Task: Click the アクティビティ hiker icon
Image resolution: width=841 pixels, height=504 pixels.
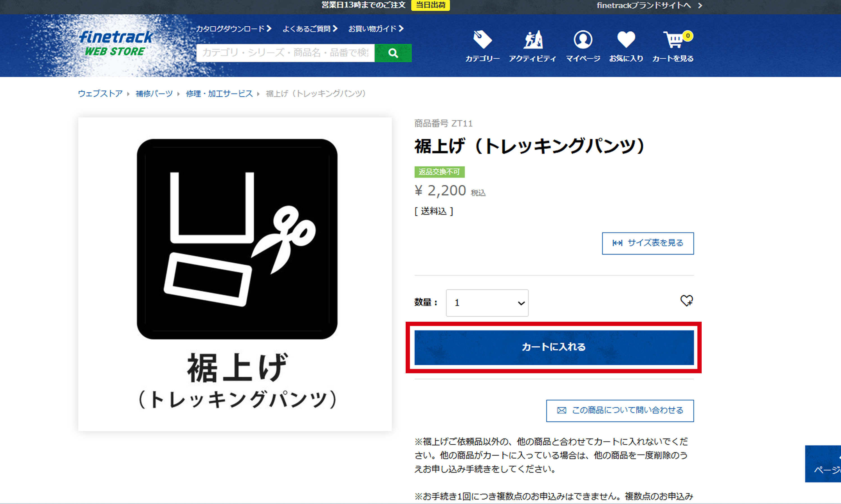Action: 532,40
